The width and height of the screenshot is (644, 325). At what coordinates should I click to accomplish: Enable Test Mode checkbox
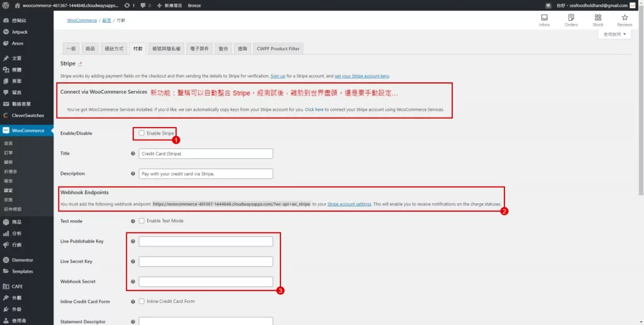pos(142,221)
